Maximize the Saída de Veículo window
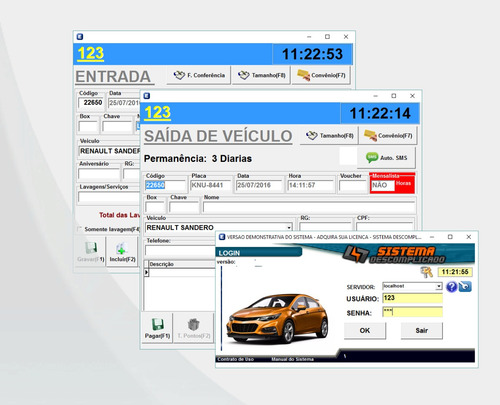The image size is (500, 405). pos(394,96)
